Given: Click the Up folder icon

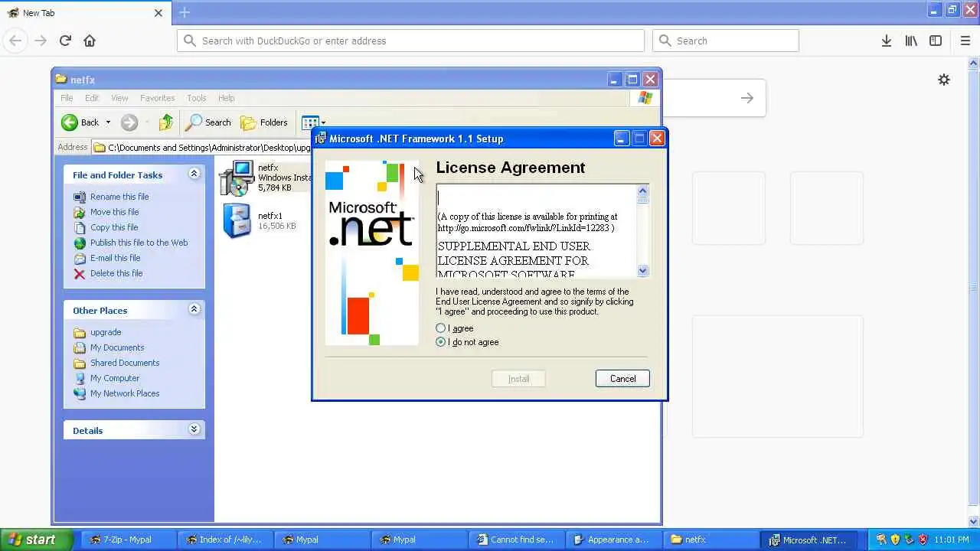Looking at the screenshot, I should click(x=165, y=122).
